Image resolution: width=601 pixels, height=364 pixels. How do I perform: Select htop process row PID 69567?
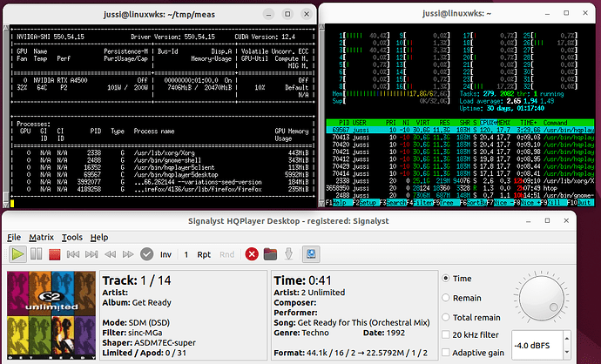(x=461, y=131)
